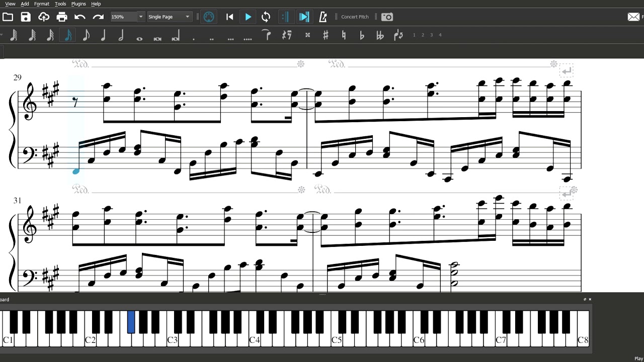Toggle pan score during playback
This screenshot has height=362, width=644.
304,17
